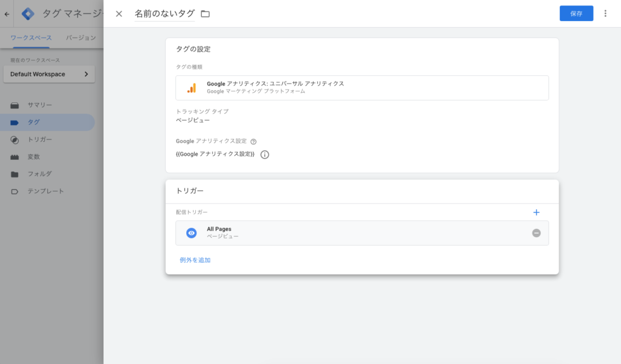The height and width of the screenshot is (364, 621).
Task: Click the 例外を追加 link
Action: point(195,260)
